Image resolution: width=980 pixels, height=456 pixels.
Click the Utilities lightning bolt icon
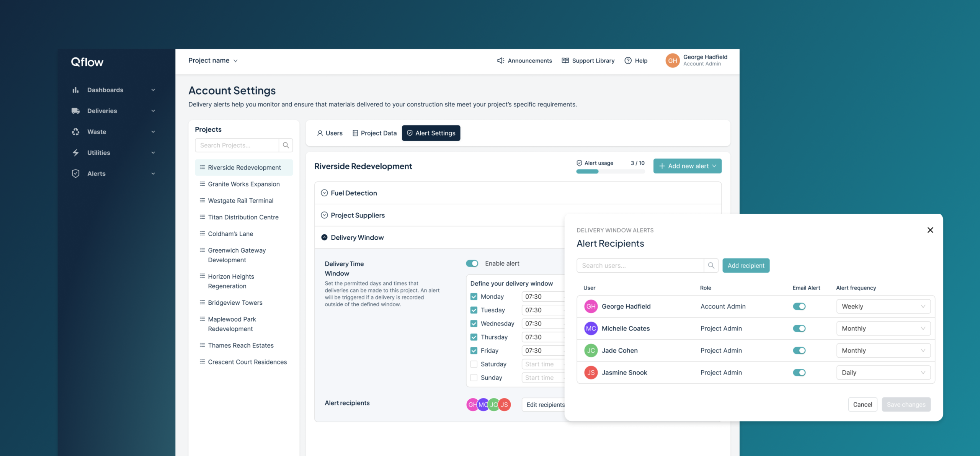point(75,153)
